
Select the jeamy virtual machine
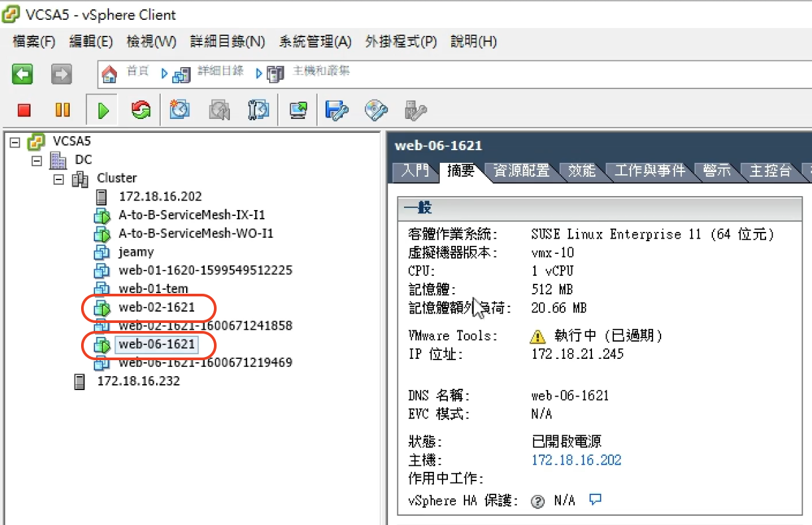136,253
